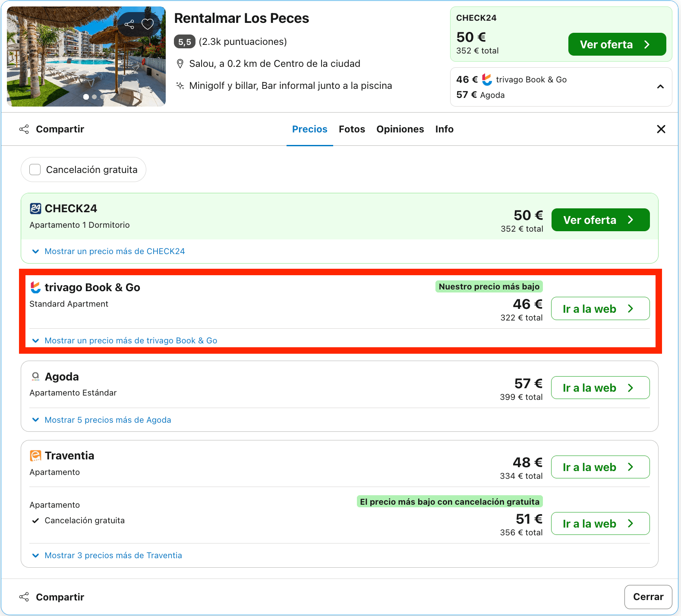Click the location pin icon near Salou

180,64
